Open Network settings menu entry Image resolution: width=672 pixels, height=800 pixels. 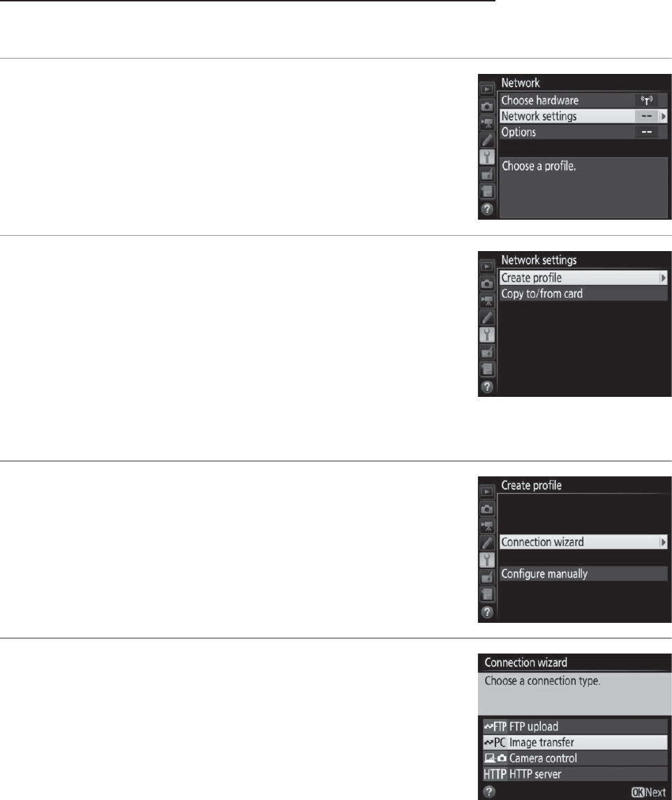583,116
